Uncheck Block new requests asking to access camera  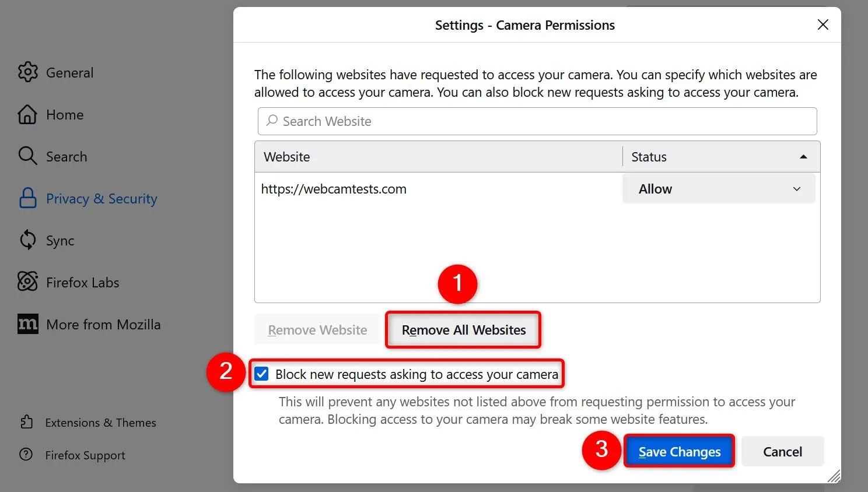point(261,374)
